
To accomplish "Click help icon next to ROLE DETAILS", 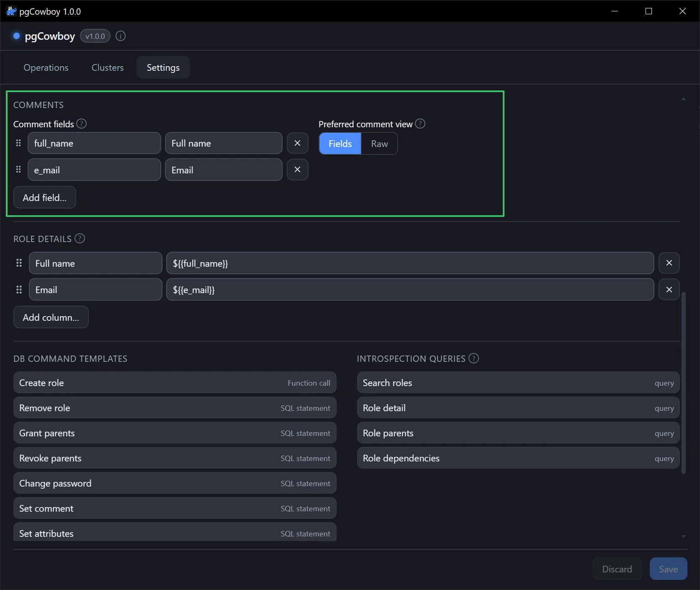I will click(x=80, y=238).
